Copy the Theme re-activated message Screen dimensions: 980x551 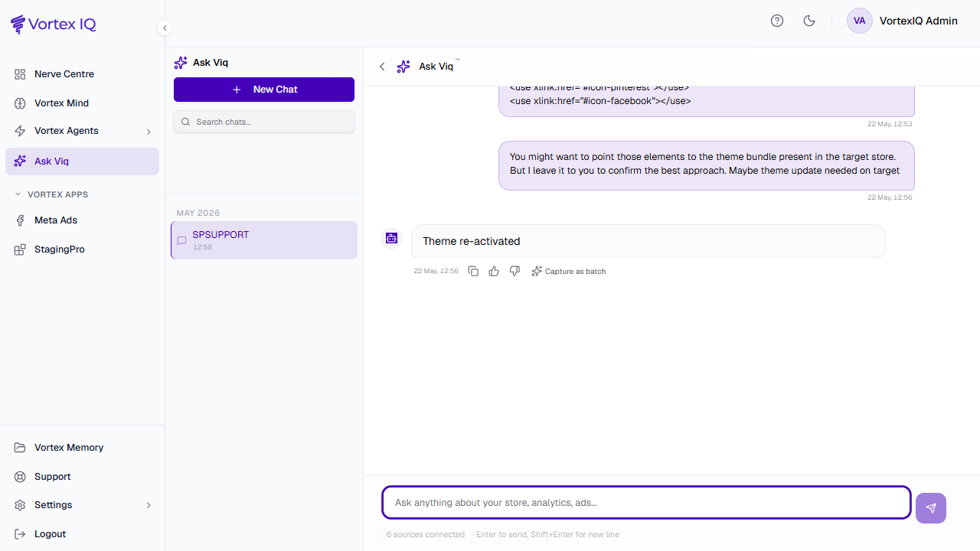click(473, 271)
